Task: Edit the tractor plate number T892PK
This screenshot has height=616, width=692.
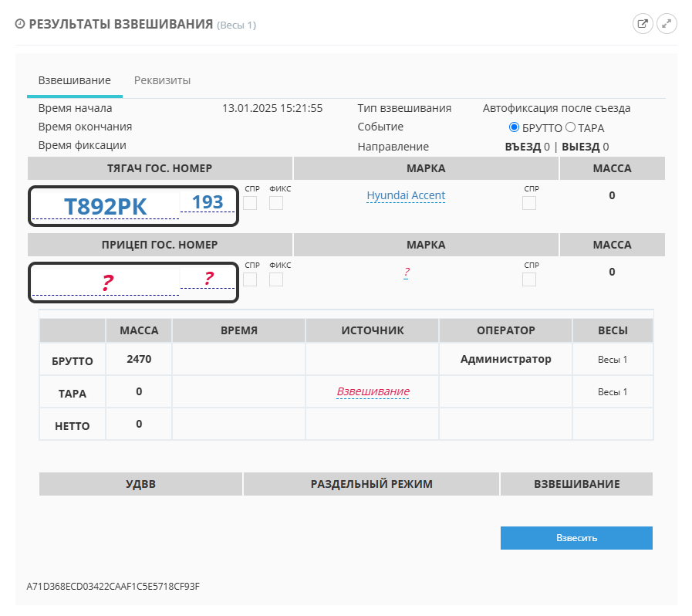Action: click(106, 206)
